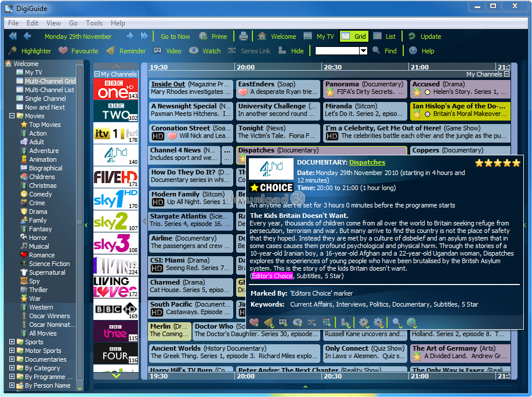
Task: Expand the By Person Name node
Action: point(12,385)
